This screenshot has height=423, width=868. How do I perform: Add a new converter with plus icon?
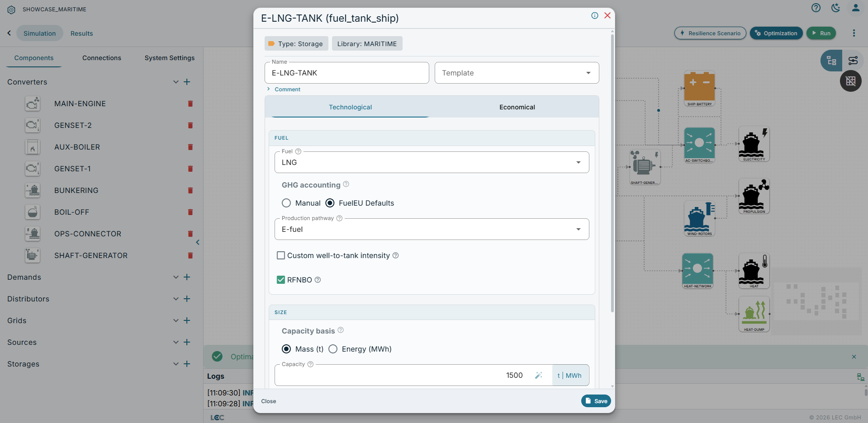coord(187,82)
